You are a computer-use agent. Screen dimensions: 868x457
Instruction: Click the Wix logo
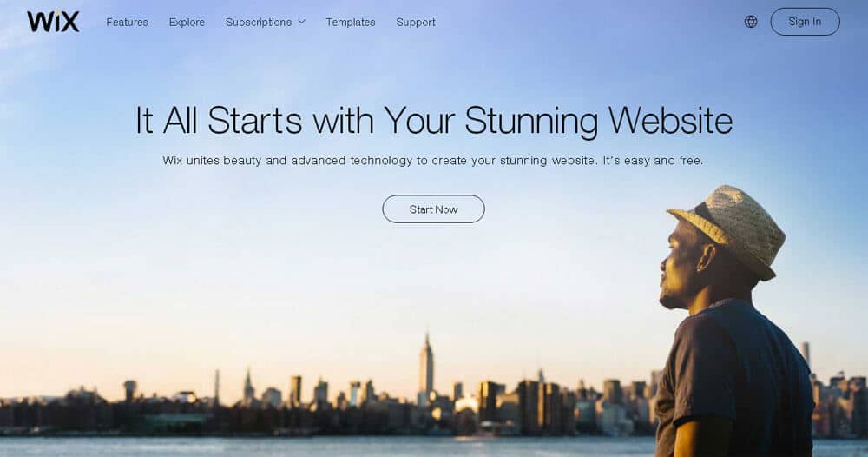pos(53,22)
